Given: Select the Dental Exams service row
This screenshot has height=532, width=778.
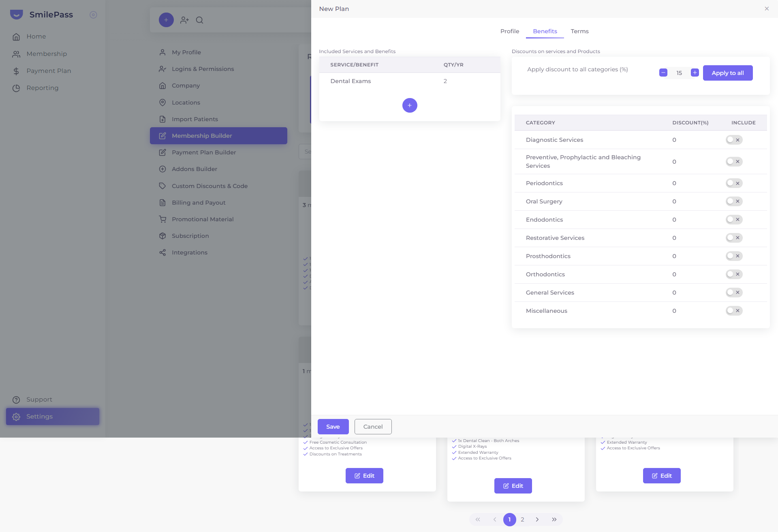Looking at the screenshot, I should [410, 81].
